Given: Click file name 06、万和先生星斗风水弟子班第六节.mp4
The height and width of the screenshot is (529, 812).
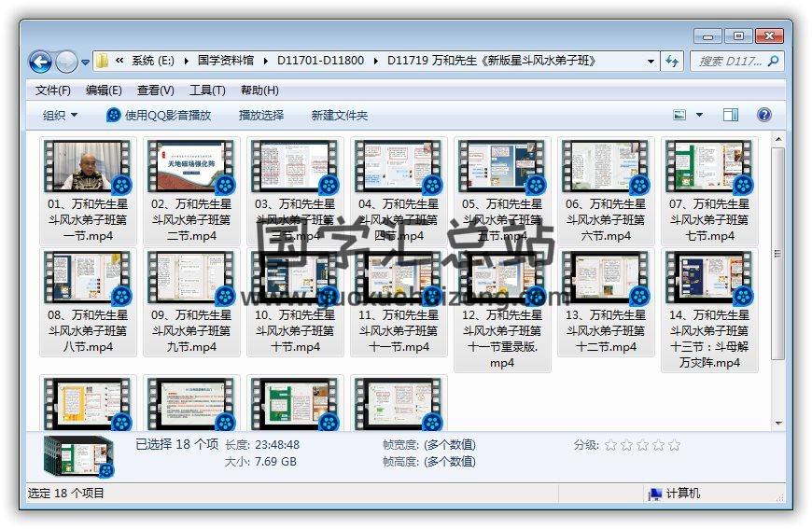Looking at the screenshot, I should pyautogui.click(x=606, y=220).
